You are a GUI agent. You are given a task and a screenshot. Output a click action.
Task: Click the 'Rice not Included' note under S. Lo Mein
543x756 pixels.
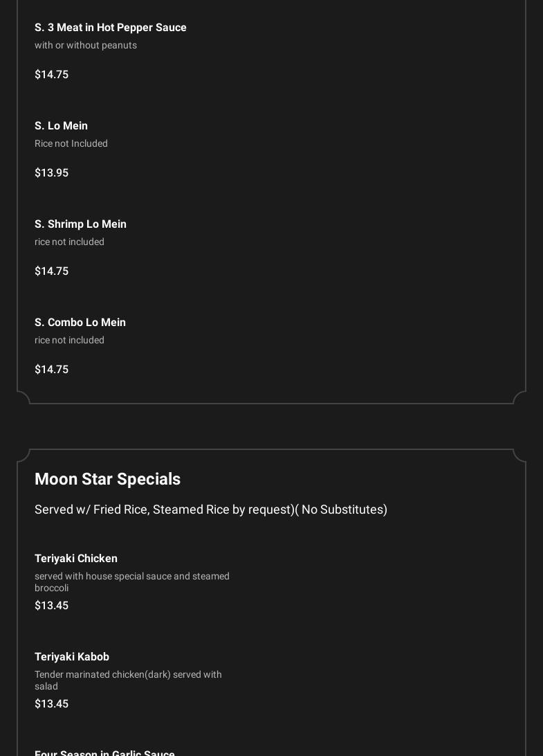click(71, 144)
